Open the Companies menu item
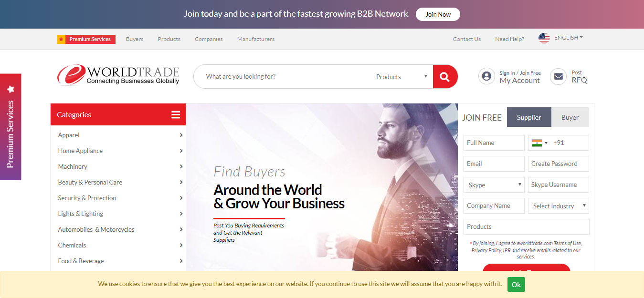 [209, 39]
